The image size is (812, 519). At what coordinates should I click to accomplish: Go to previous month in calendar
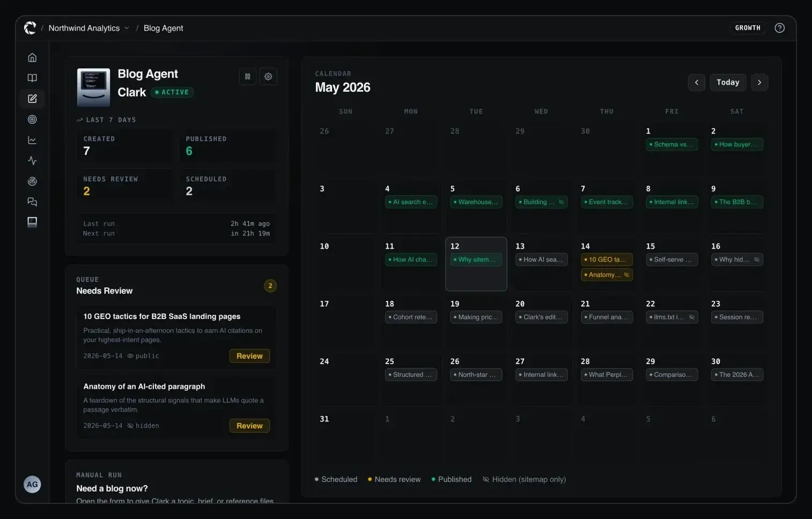click(x=697, y=83)
